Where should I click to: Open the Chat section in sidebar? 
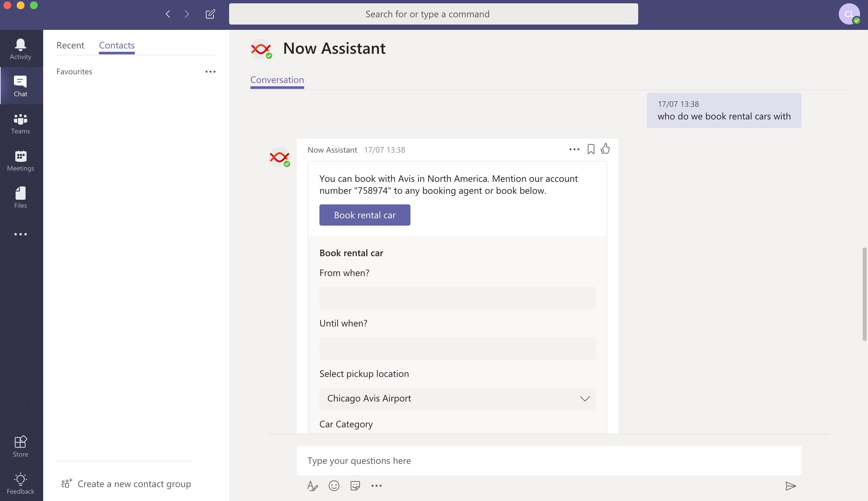pos(20,86)
